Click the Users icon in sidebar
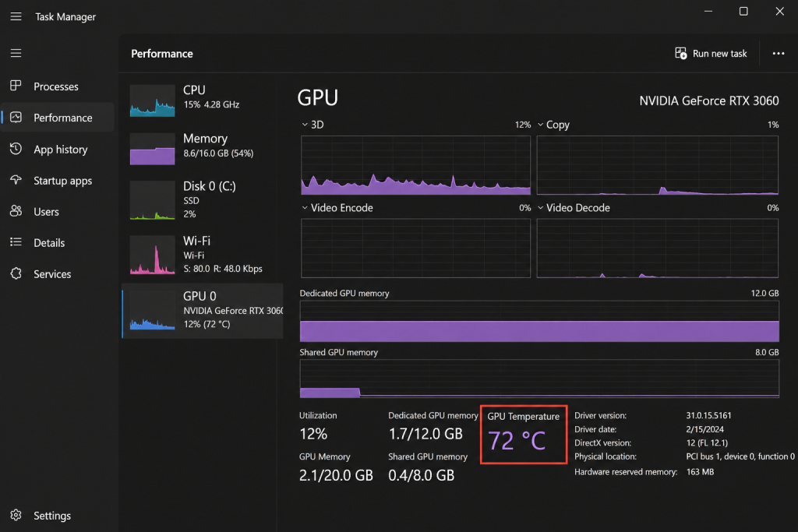The width and height of the screenshot is (798, 532). pyautogui.click(x=16, y=211)
